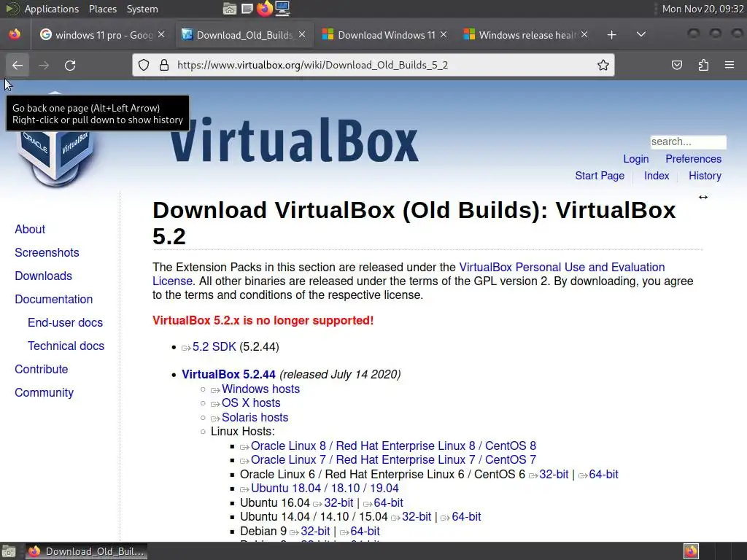Open About in the sidebar

point(30,229)
